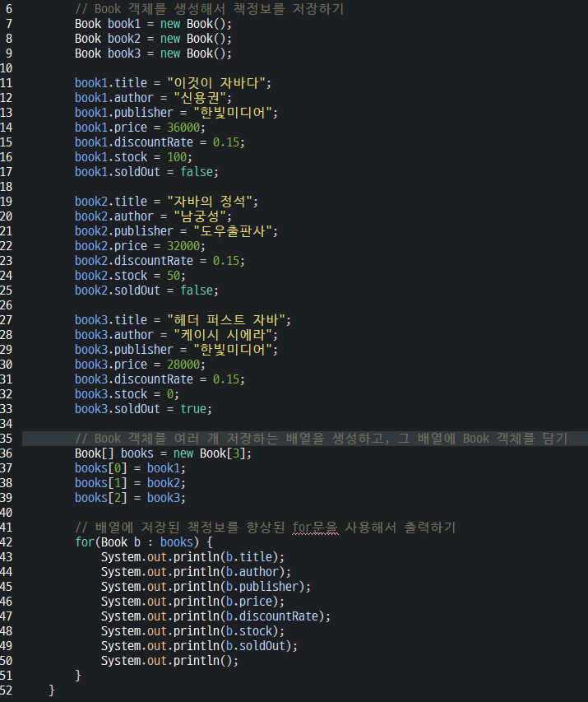
Task: Click the value 100 on book1.stock
Action: point(177,156)
